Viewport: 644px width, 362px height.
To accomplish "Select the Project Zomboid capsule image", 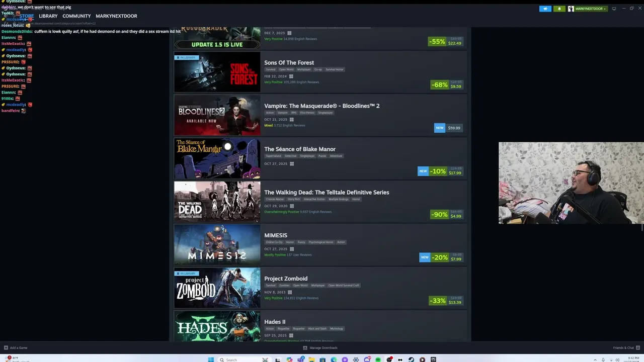I will coord(217,288).
